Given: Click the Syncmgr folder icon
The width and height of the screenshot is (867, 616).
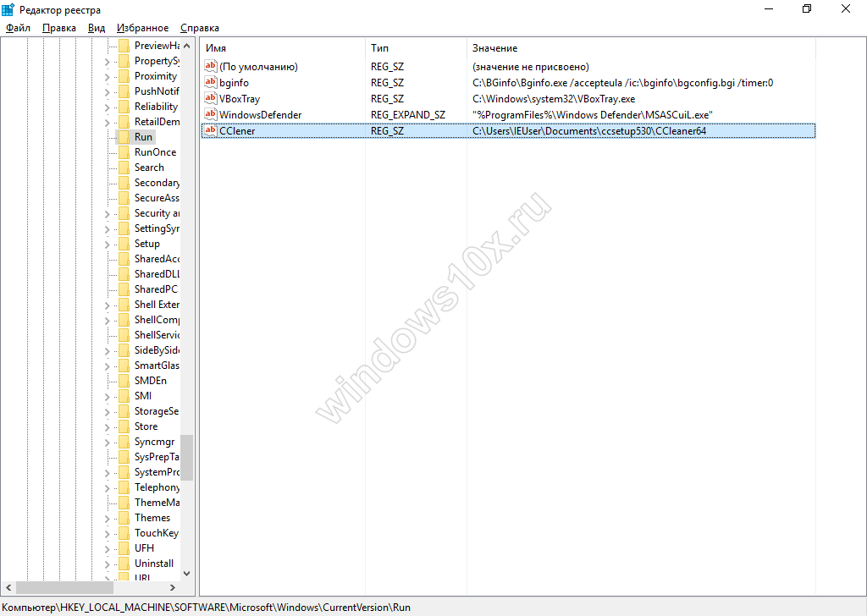Looking at the screenshot, I should pyautogui.click(x=124, y=442).
